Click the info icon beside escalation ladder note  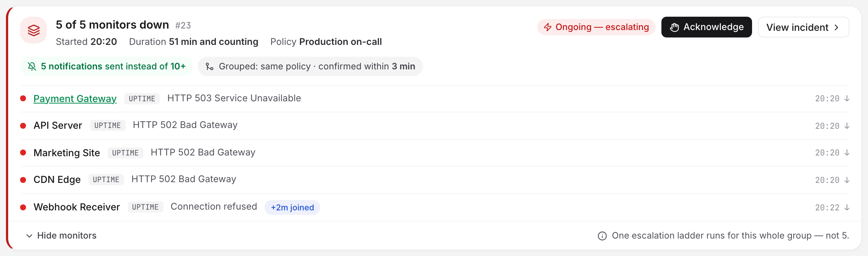pos(602,236)
